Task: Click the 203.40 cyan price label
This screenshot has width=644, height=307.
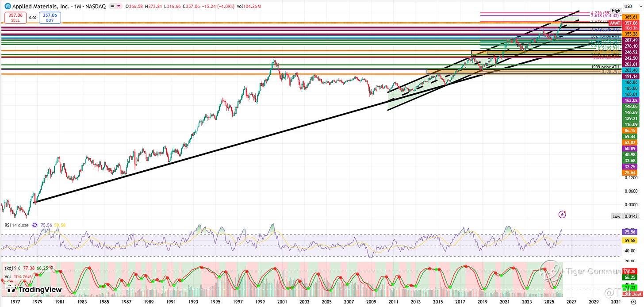Action: click(630, 70)
